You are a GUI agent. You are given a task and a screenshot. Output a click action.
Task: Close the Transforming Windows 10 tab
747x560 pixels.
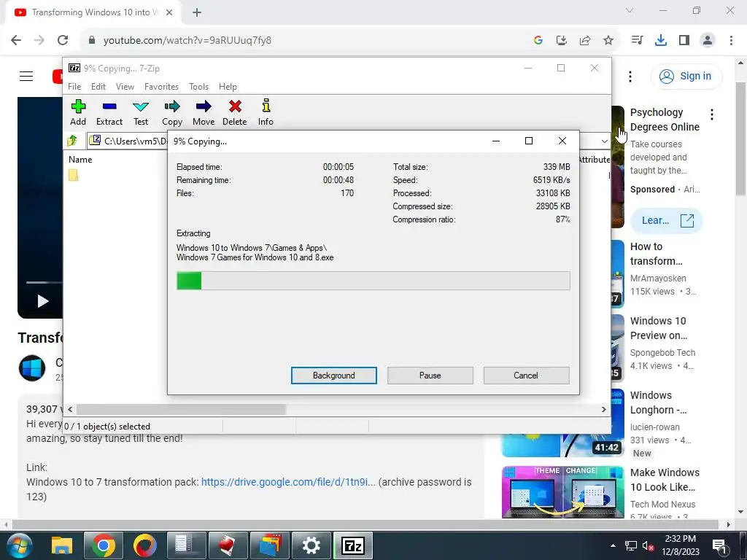[169, 12]
